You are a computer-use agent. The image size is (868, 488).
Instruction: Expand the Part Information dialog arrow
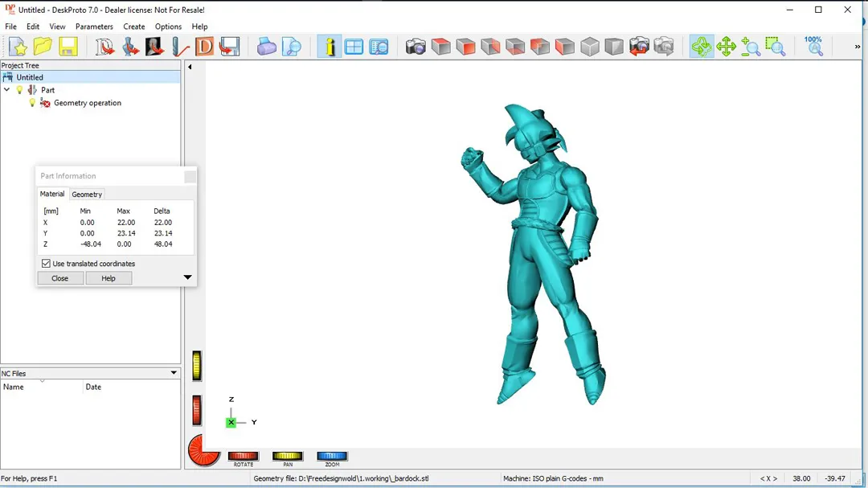[x=187, y=277]
